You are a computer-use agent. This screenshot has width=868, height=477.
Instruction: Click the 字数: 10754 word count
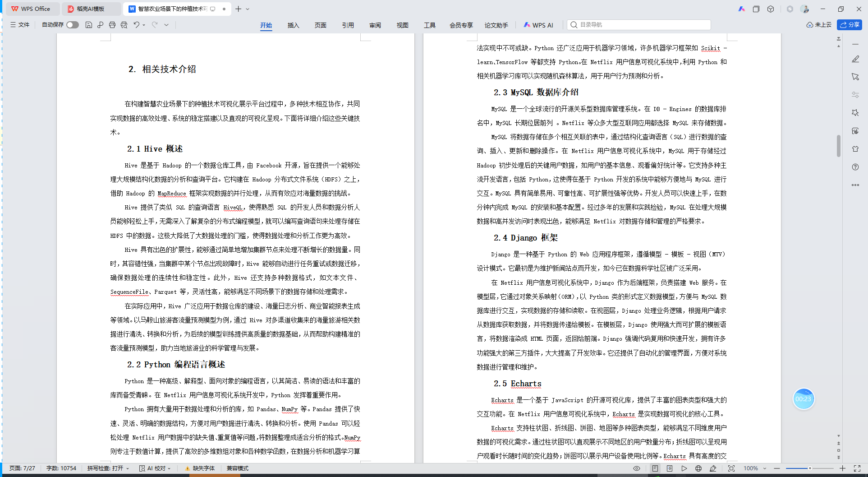61,468
